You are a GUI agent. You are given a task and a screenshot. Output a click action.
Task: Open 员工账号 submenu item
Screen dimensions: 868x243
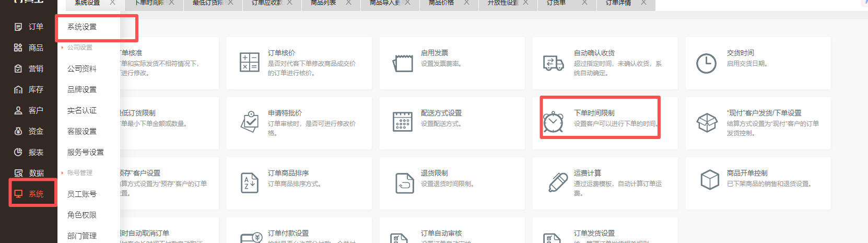(82, 194)
